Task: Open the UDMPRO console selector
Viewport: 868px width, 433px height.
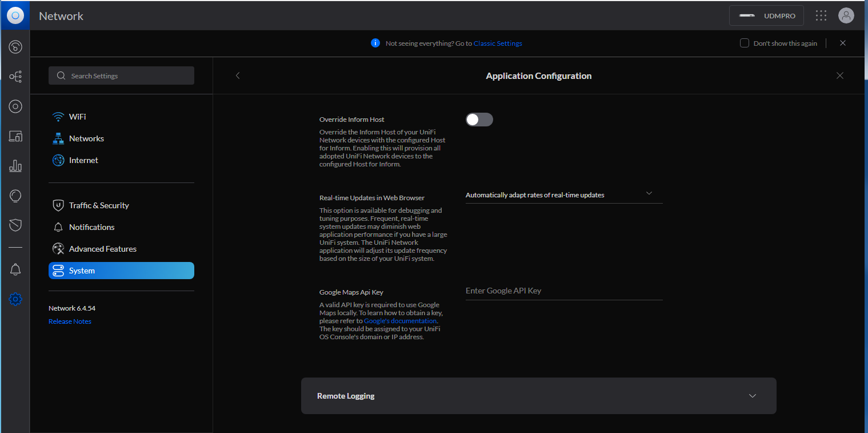Action: [x=766, y=16]
